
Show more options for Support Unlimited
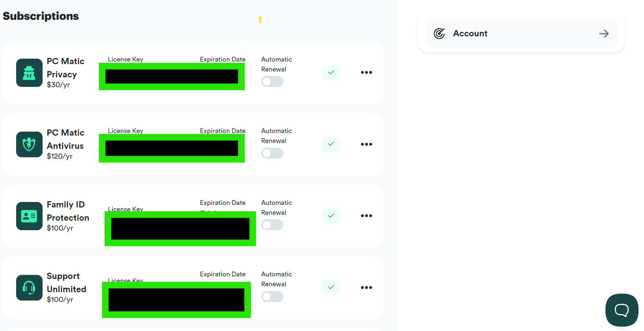pos(366,288)
